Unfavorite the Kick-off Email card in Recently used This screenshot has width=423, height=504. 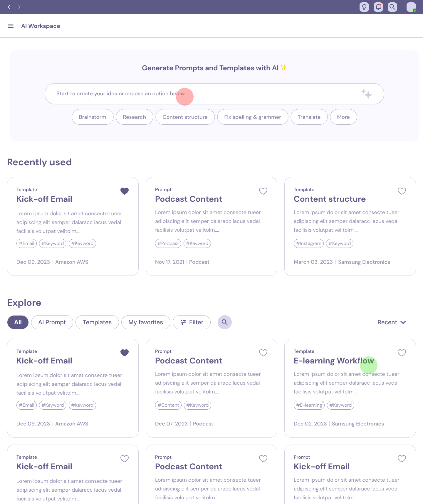[125, 191]
